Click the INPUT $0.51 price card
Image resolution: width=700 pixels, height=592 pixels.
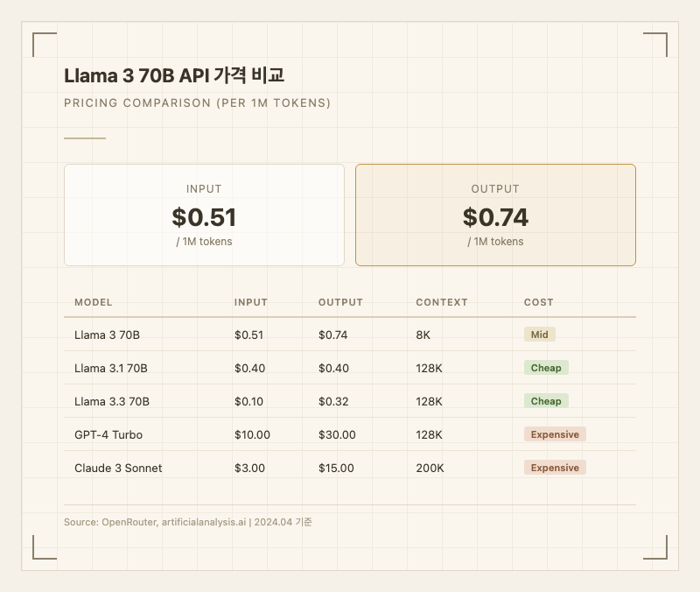[x=204, y=215]
